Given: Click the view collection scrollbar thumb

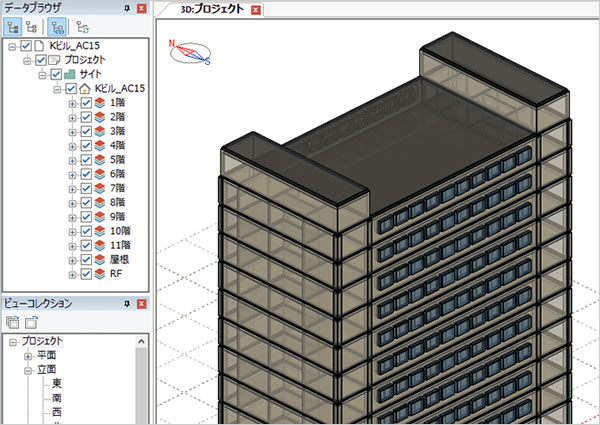Looking at the screenshot, I should pos(141,386).
